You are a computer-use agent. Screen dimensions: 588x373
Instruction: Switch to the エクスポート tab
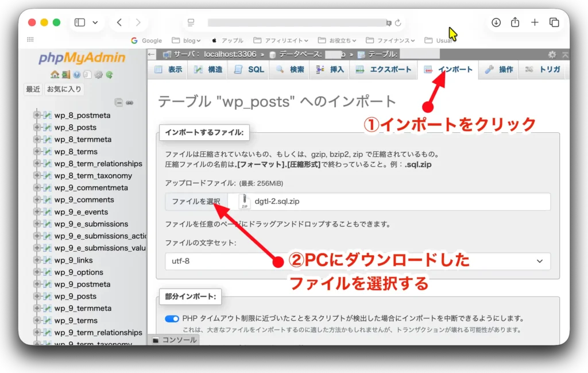pyautogui.click(x=384, y=70)
